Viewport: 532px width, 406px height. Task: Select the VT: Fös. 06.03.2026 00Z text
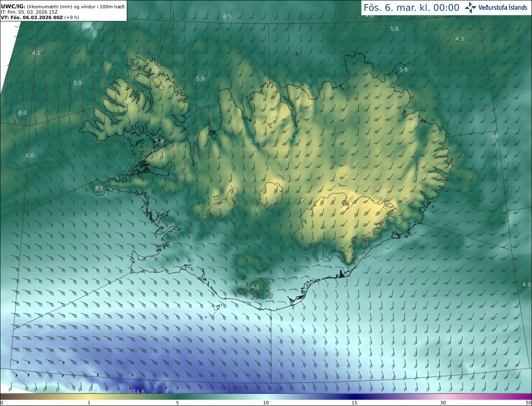coord(32,17)
